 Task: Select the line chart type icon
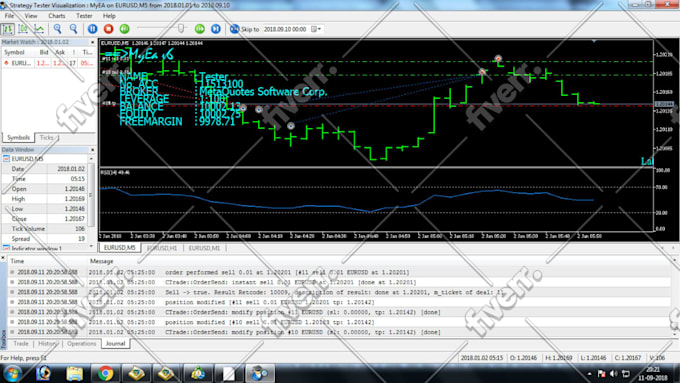tap(39, 29)
